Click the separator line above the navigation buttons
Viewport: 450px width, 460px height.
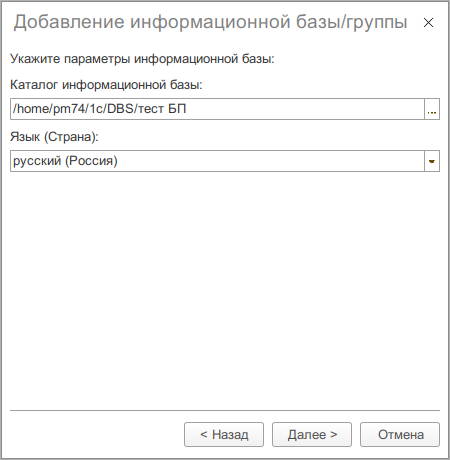pyautogui.click(x=225, y=410)
